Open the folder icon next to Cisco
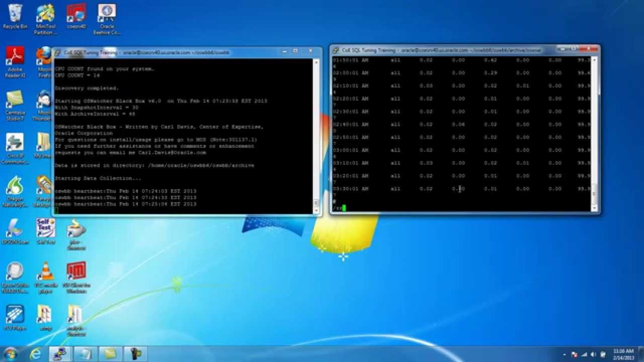Screen dimensions: 644x362 tap(44, 146)
